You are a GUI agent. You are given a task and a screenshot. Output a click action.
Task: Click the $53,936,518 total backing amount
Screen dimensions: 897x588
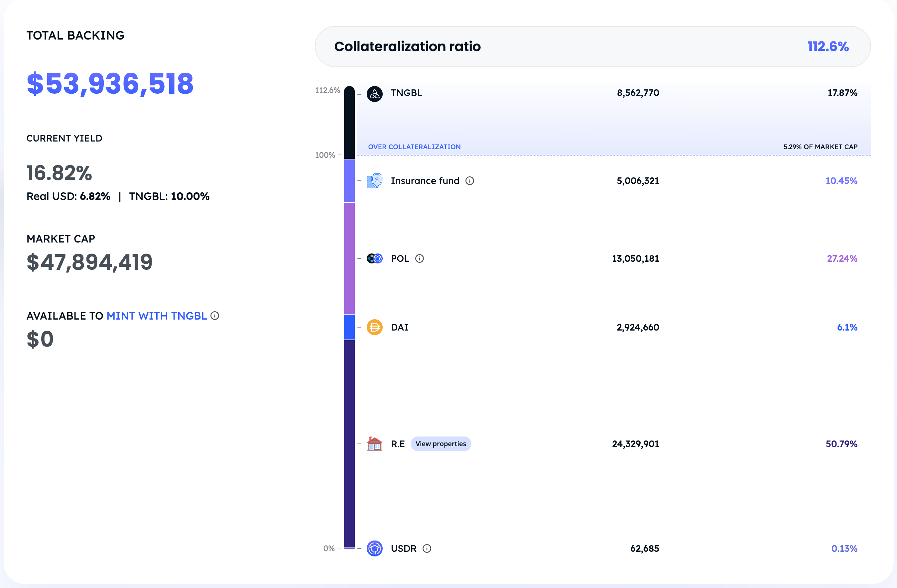110,84
